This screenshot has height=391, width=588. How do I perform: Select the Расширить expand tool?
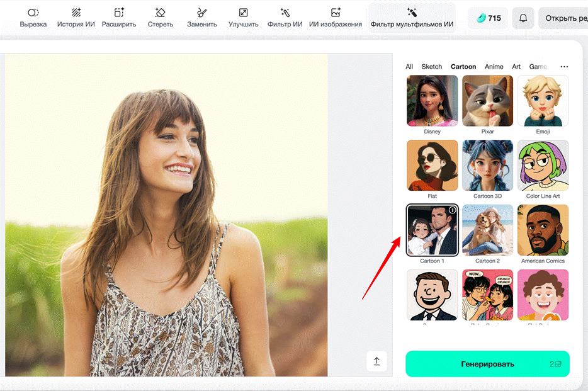pos(119,18)
